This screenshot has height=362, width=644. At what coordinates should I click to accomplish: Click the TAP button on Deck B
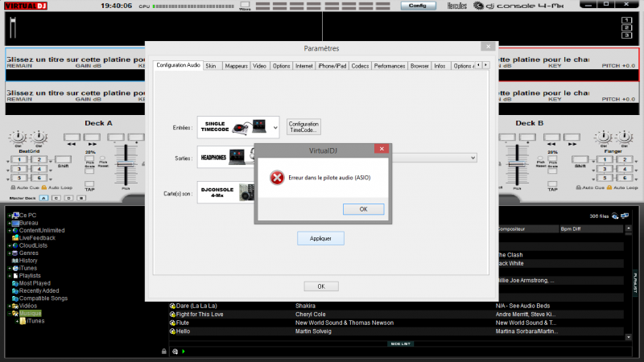tap(552, 186)
